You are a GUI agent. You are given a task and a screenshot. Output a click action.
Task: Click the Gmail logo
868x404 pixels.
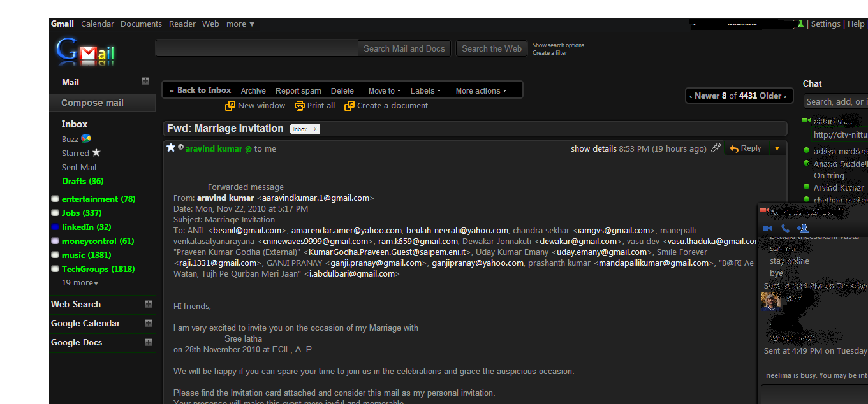(85, 51)
